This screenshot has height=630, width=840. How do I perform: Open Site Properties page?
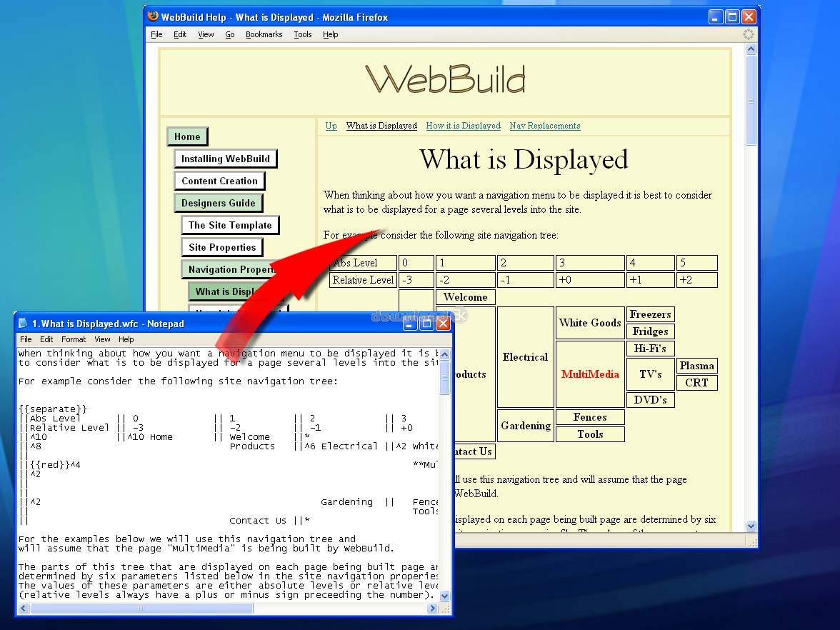click(x=222, y=247)
